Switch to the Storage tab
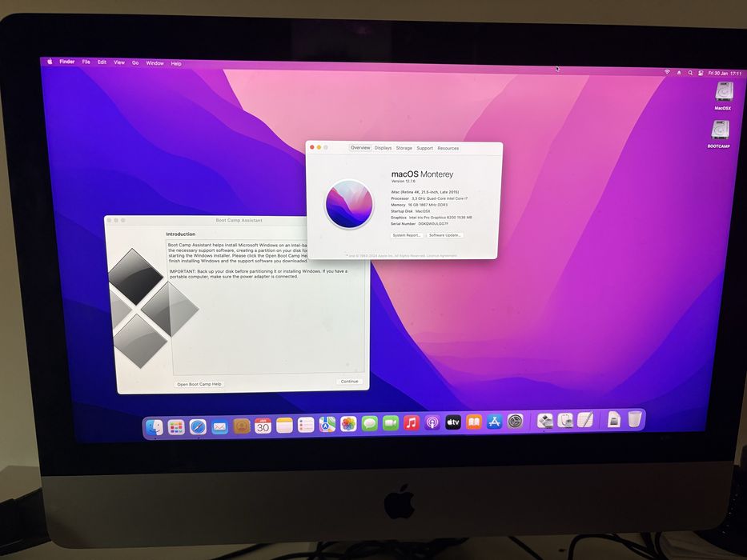Screen dimensions: 747x560 point(404,148)
